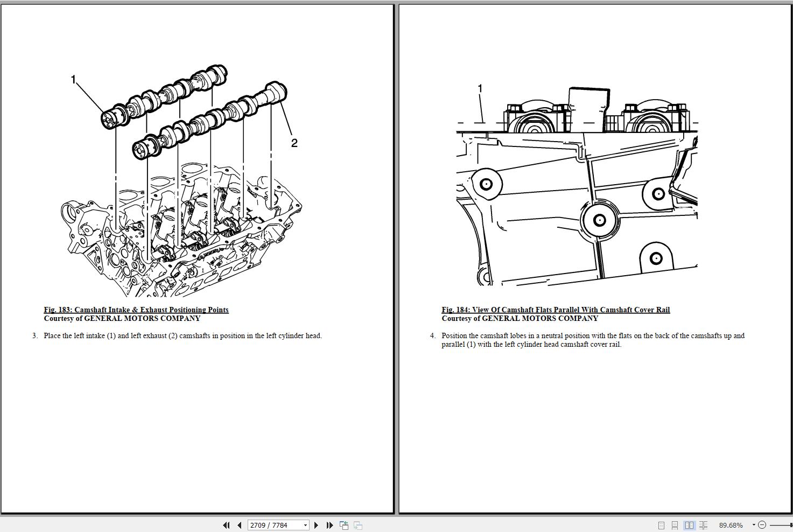Select two-page facing view
Viewport: 793px width, 532px height.
coord(689,525)
